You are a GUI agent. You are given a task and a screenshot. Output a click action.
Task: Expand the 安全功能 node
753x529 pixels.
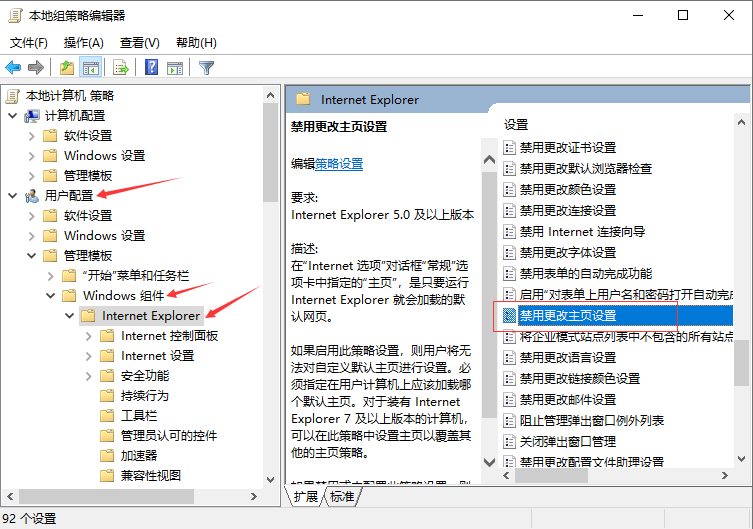click(x=89, y=376)
